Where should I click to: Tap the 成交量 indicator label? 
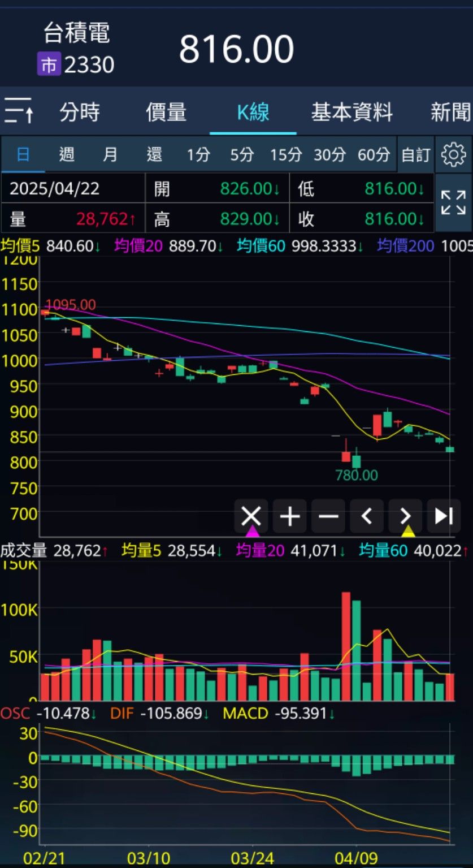24,550
